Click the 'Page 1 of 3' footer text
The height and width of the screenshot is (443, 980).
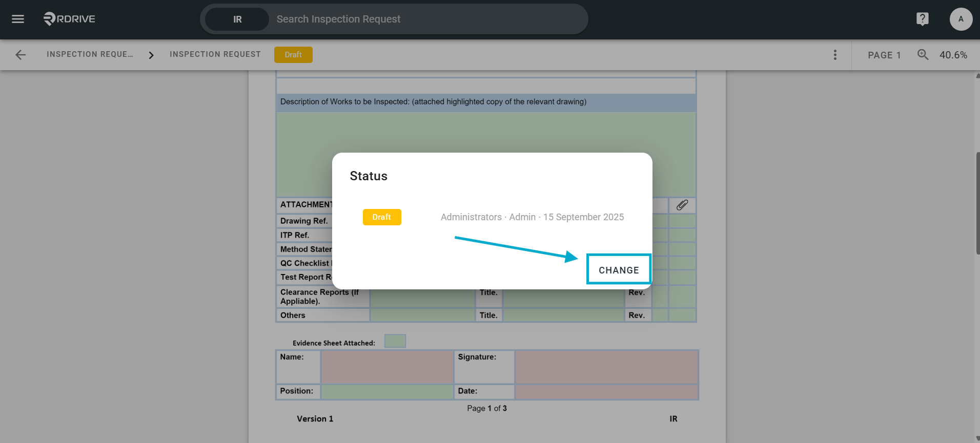click(x=487, y=408)
